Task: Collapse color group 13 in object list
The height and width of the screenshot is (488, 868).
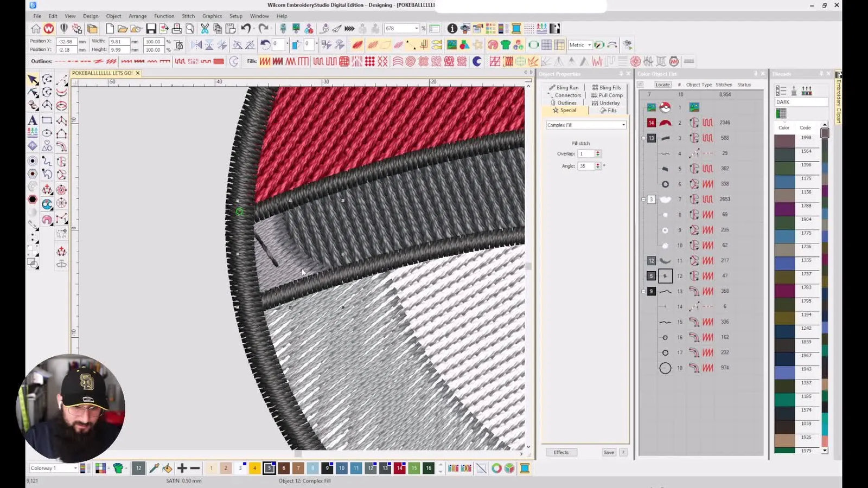Action: pyautogui.click(x=643, y=138)
